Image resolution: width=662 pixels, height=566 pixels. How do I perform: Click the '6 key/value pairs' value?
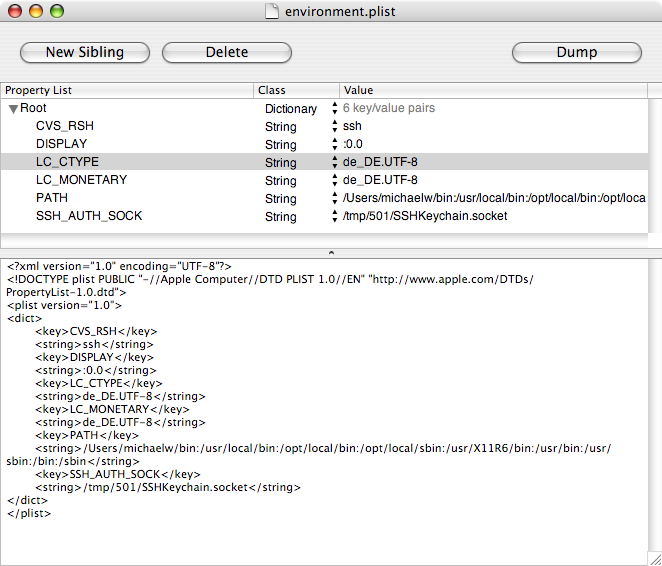tap(388, 108)
